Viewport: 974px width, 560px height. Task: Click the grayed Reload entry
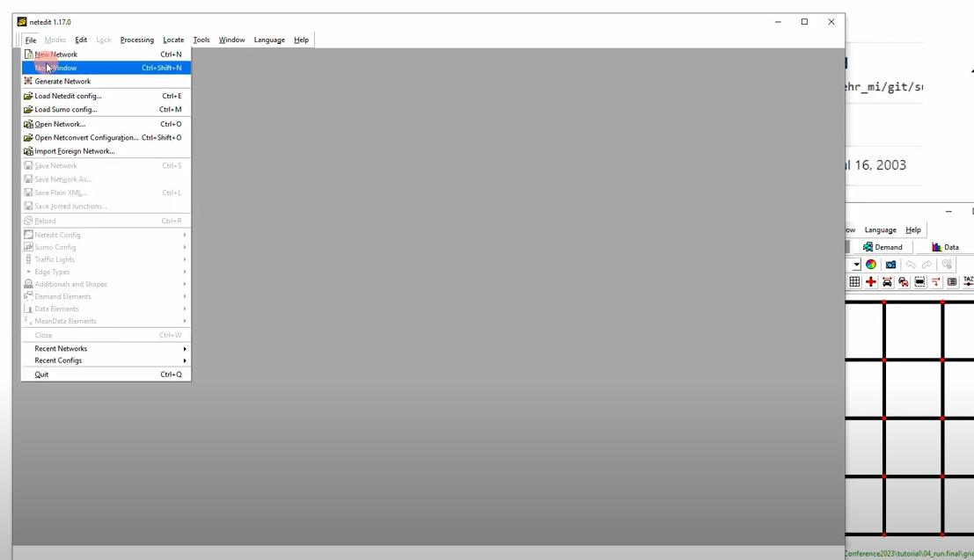106,221
